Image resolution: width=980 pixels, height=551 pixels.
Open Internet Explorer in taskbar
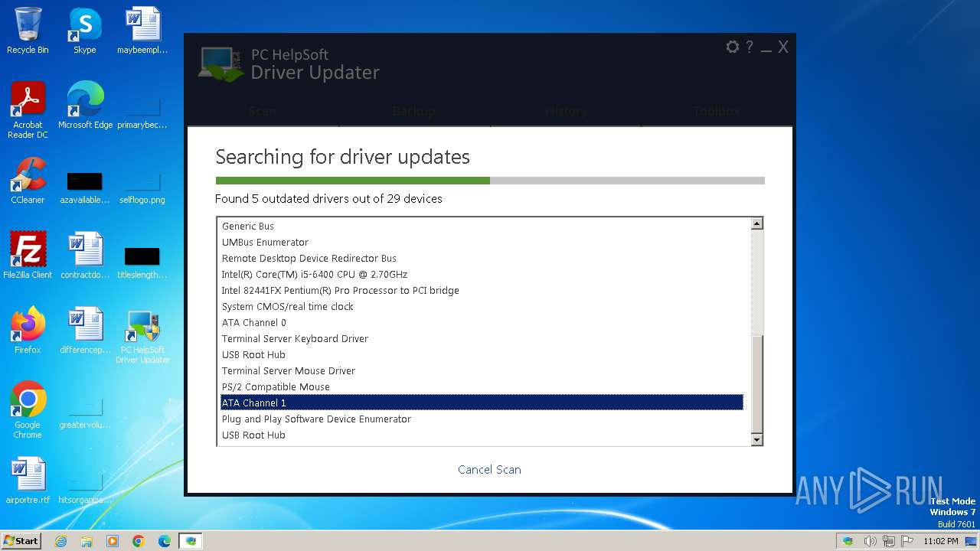click(61, 541)
